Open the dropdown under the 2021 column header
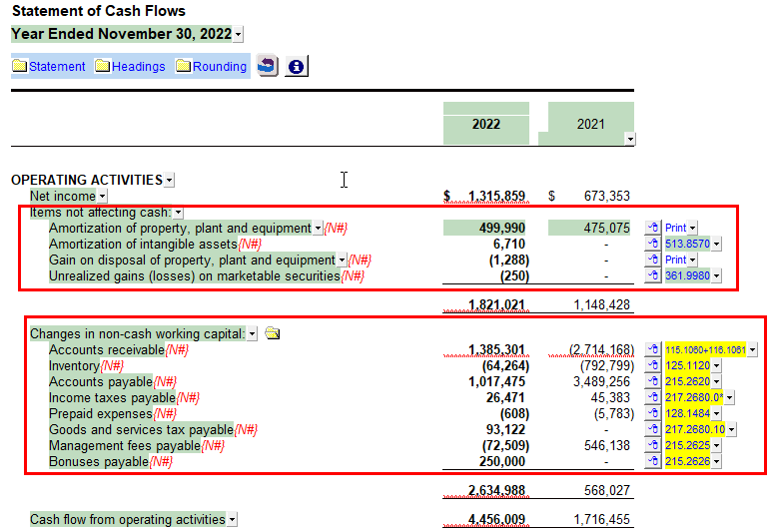Image resolution: width=773 pixels, height=532 pixels. (628, 140)
